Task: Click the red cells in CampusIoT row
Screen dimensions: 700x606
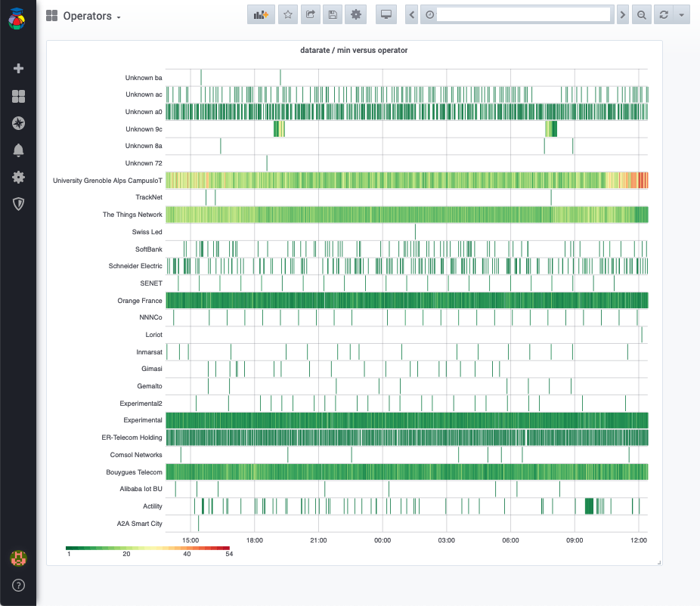Action: tap(643, 181)
